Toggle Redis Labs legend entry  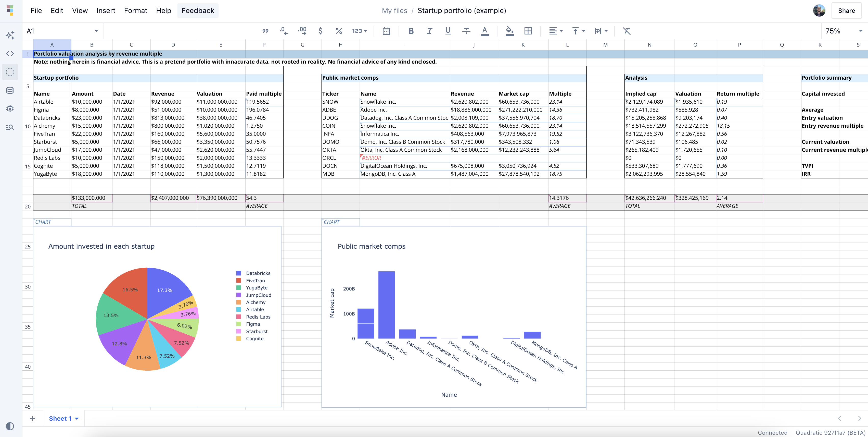[x=253, y=317]
